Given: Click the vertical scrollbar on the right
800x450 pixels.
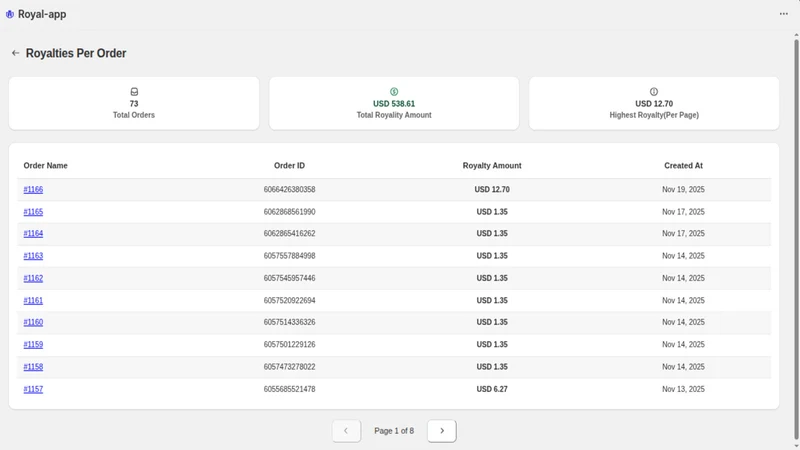Looking at the screenshot, I should 796,240.
